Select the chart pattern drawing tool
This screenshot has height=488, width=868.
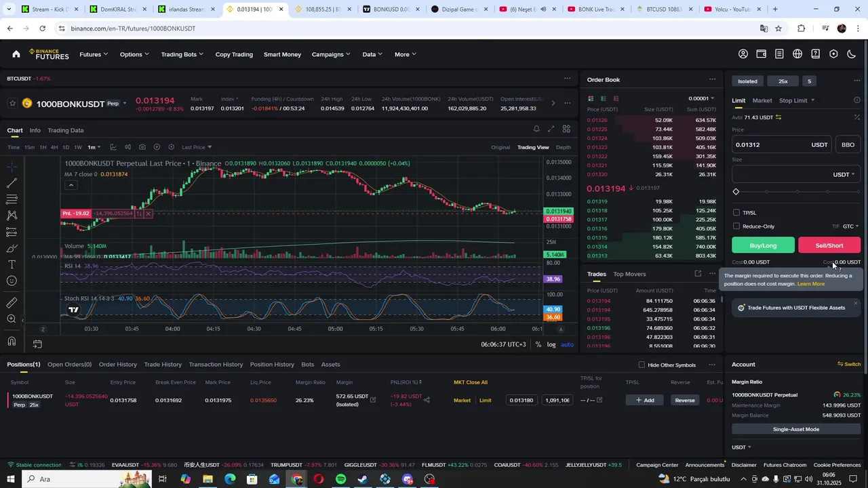point(12,216)
